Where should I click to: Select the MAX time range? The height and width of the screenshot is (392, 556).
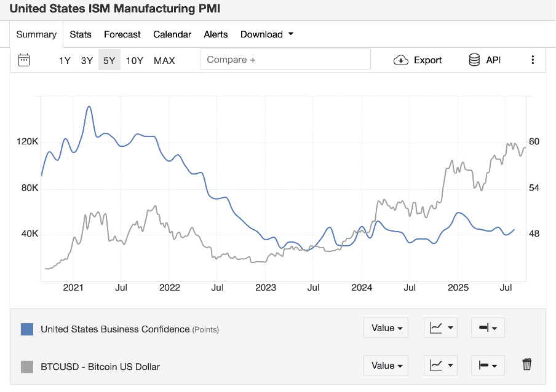point(164,60)
